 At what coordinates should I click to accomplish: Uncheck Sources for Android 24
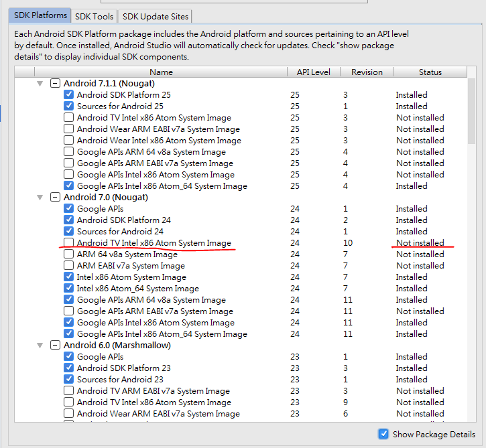(x=68, y=231)
